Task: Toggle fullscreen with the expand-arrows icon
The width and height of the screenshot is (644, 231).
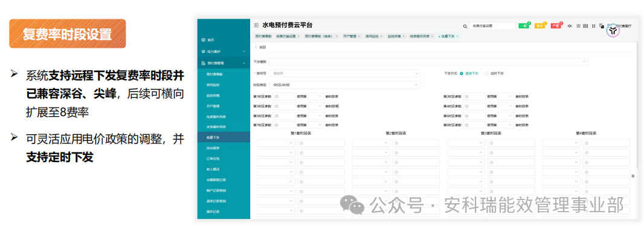Action: [x=593, y=26]
